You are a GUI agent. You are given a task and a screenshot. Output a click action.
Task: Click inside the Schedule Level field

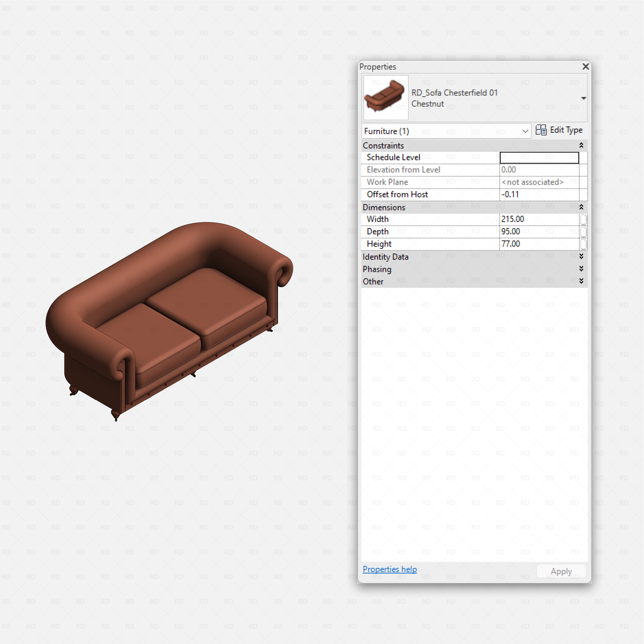point(539,157)
